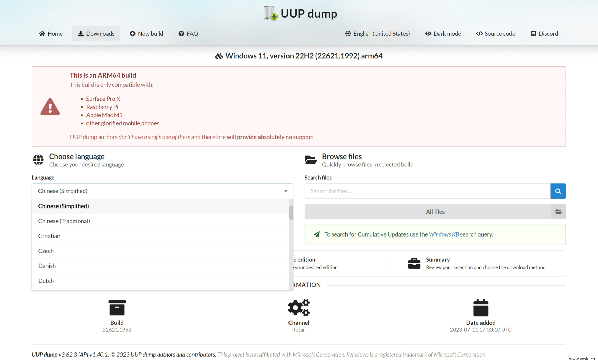Click the chat icon beside Discord
598x364 pixels.
click(x=533, y=34)
